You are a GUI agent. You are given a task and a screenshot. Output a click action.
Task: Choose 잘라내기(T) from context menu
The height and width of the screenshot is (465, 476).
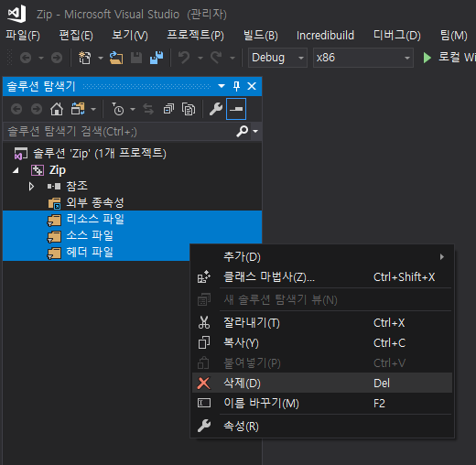(x=322, y=323)
